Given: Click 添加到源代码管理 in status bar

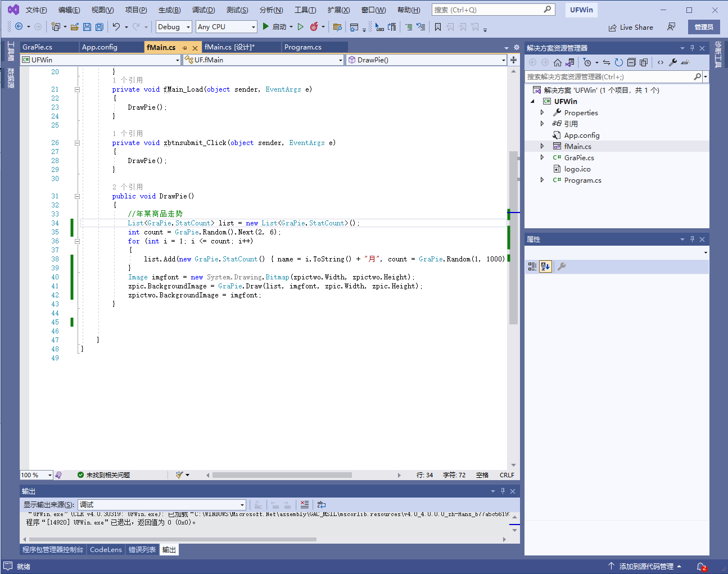Looking at the screenshot, I should tap(644, 566).
